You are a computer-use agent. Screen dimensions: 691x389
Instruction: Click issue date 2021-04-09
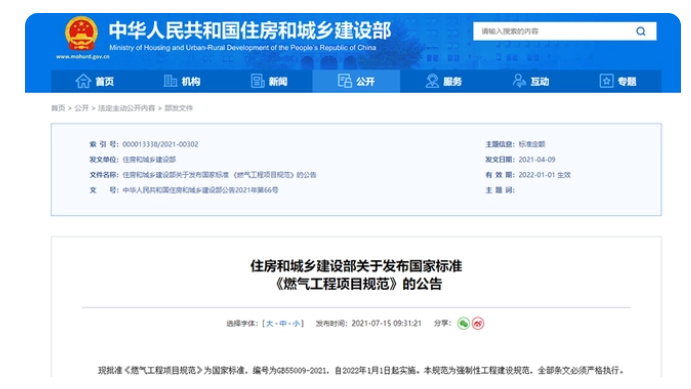point(537,159)
